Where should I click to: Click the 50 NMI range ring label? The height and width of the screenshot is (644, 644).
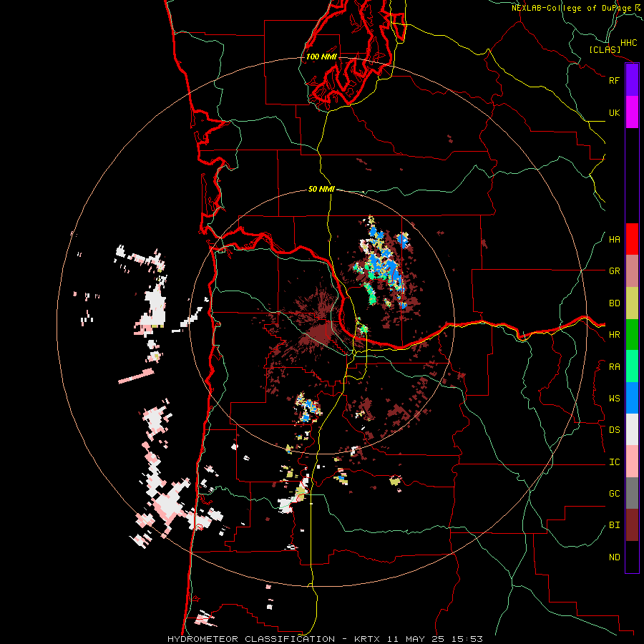tap(321, 189)
